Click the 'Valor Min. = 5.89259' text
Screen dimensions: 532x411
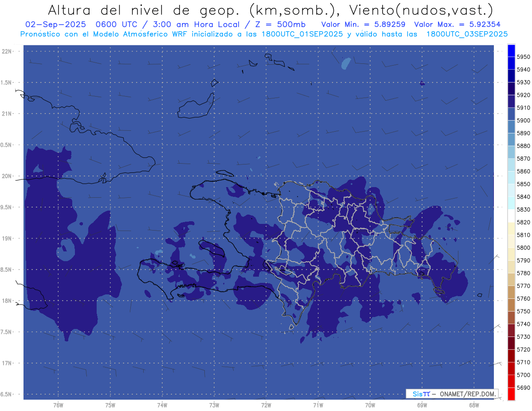click(363, 24)
